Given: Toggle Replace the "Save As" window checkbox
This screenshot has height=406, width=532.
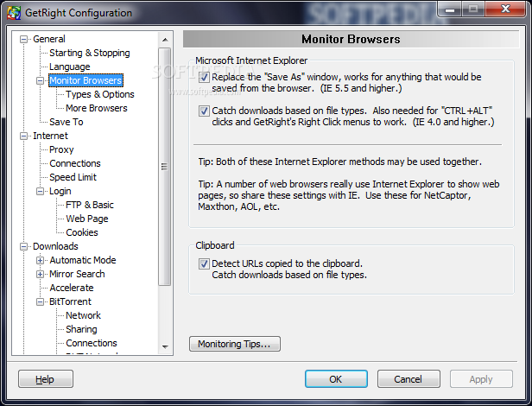Looking at the screenshot, I should click(204, 78).
